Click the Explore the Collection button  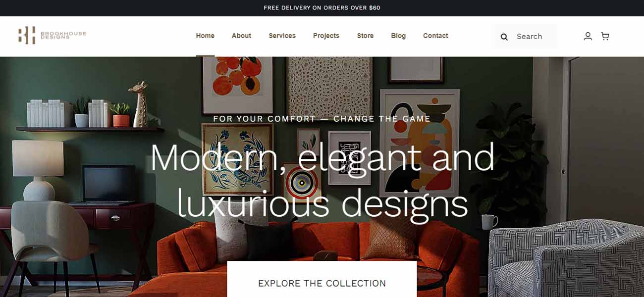pyautogui.click(x=322, y=279)
